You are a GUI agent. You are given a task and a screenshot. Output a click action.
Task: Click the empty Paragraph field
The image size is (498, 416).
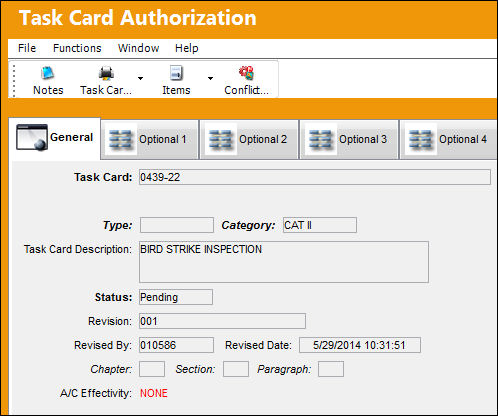pos(331,369)
